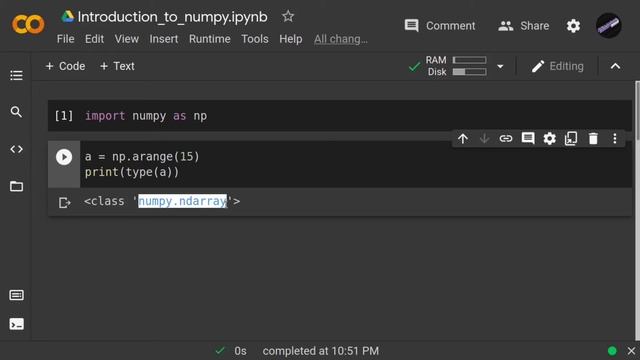640x360 pixels.
Task: Delete the selected cell
Action: pos(593,139)
